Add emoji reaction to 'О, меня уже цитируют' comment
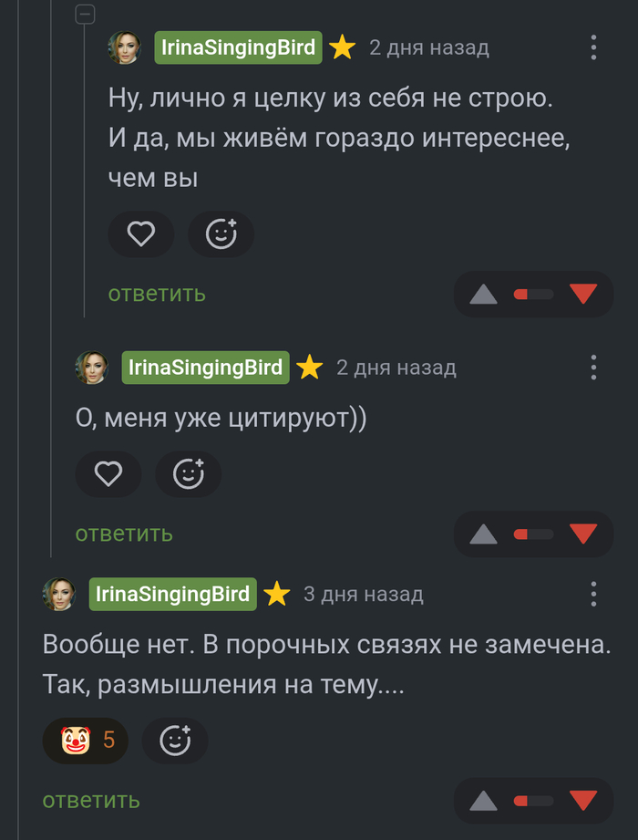The height and width of the screenshot is (840, 638). pos(189,474)
